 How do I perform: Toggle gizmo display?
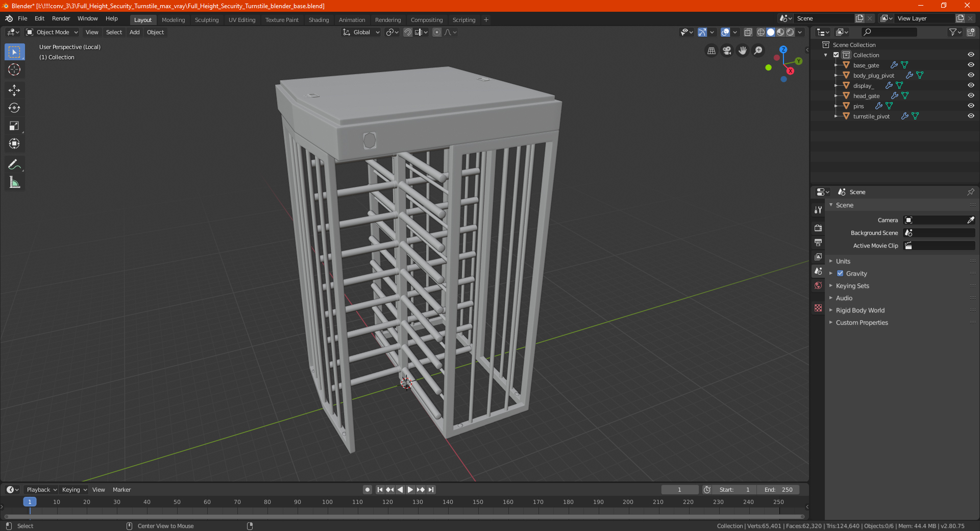click(702, 32)
